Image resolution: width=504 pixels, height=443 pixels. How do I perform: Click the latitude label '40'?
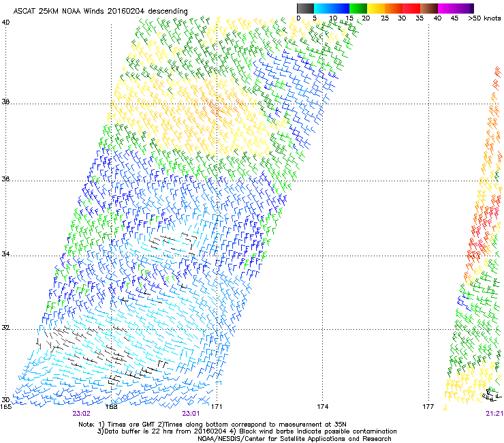(5, 22)
